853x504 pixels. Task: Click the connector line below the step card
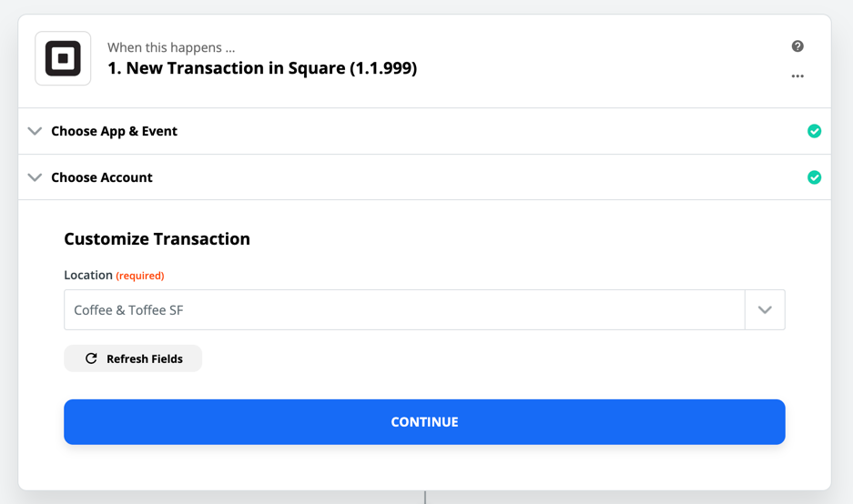pyautogui.click(x=425, y=498)
